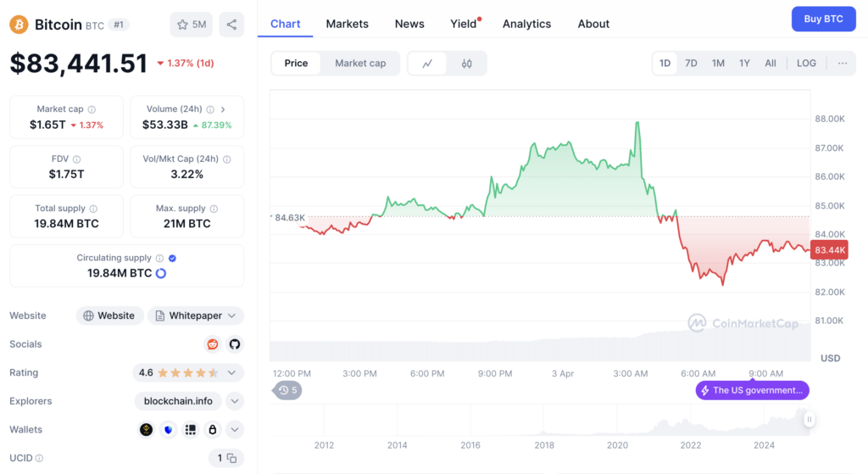This screenshot has height=474, width=868.
Task: Open Bitcoin GitHub social link
Action: tap(235, 344)
